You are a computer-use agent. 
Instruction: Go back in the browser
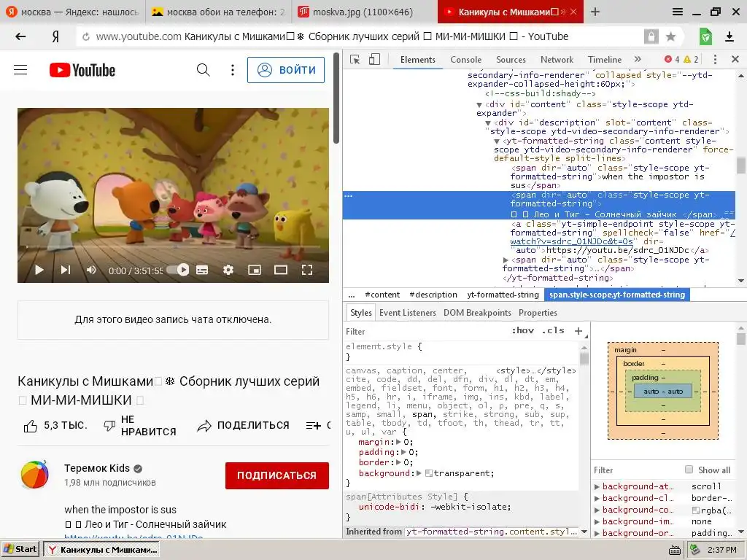coord(20,36)
